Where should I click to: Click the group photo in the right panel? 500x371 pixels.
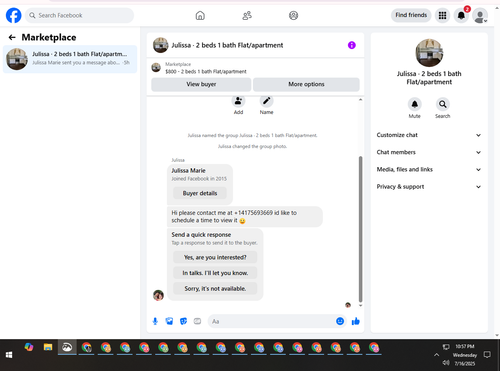(429, 53)
